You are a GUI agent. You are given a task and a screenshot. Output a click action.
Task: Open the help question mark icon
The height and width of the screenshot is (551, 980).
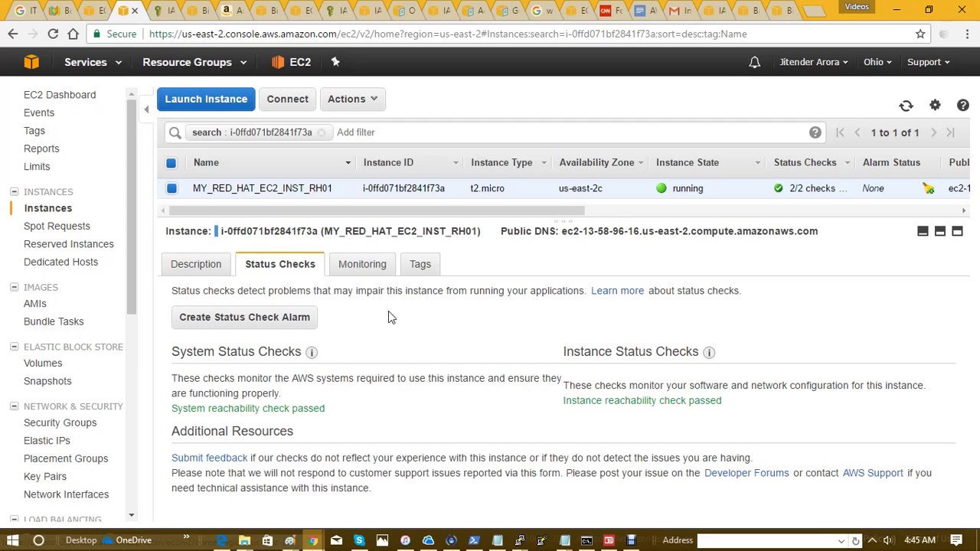coord(962,106)
